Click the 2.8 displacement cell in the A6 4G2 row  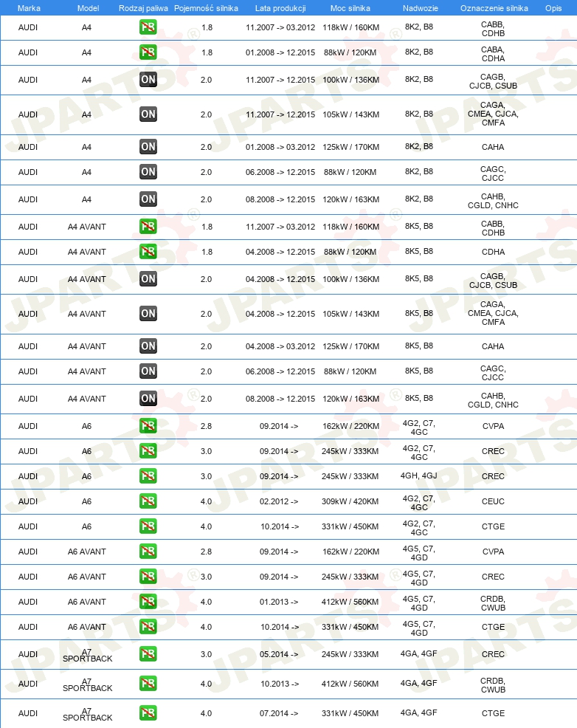(x=206, y=426)
